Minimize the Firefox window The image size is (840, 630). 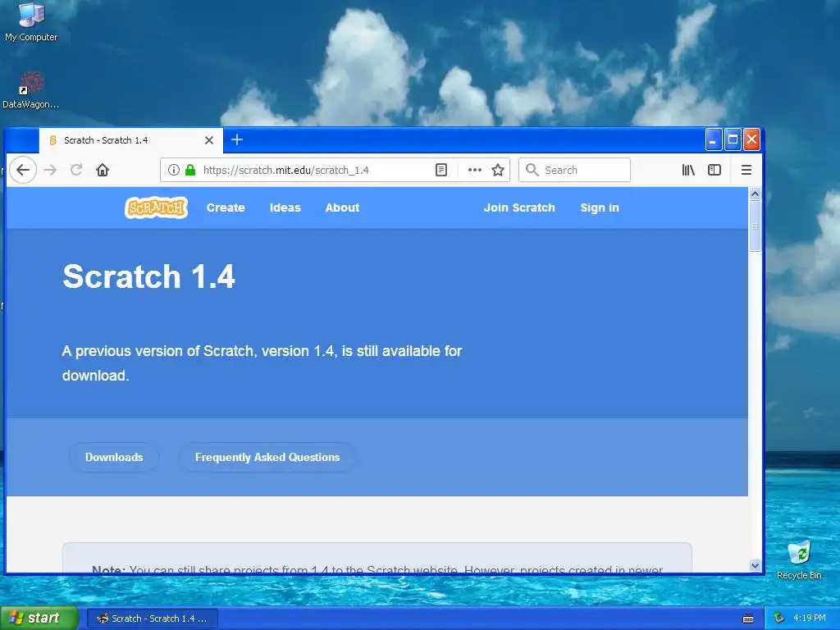pos(713,139)
